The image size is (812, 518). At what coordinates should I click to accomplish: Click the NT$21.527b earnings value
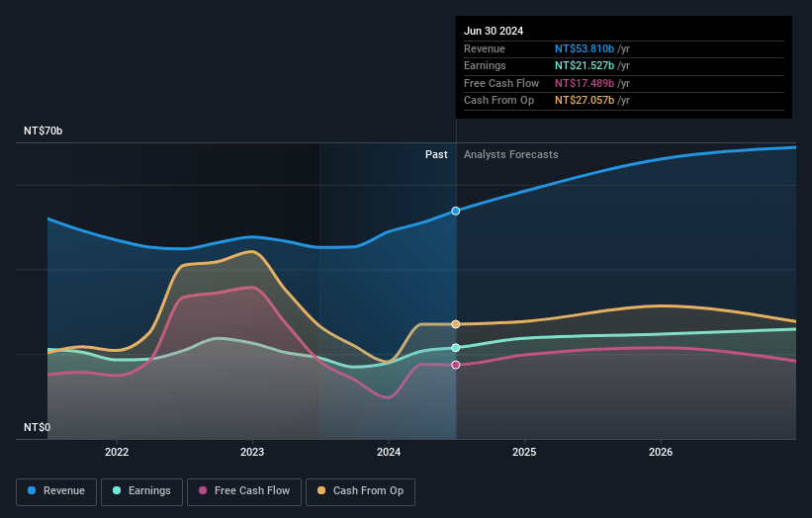point(585,65)
